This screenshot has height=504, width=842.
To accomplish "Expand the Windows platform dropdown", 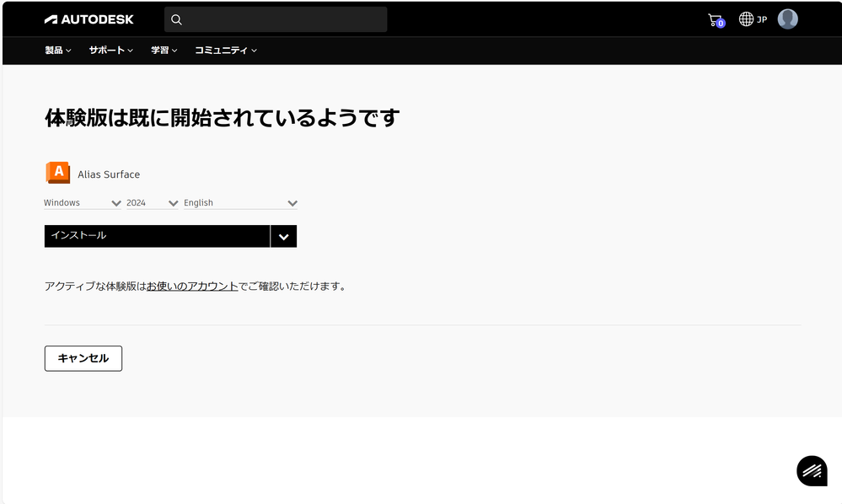I will coord(83,203).
